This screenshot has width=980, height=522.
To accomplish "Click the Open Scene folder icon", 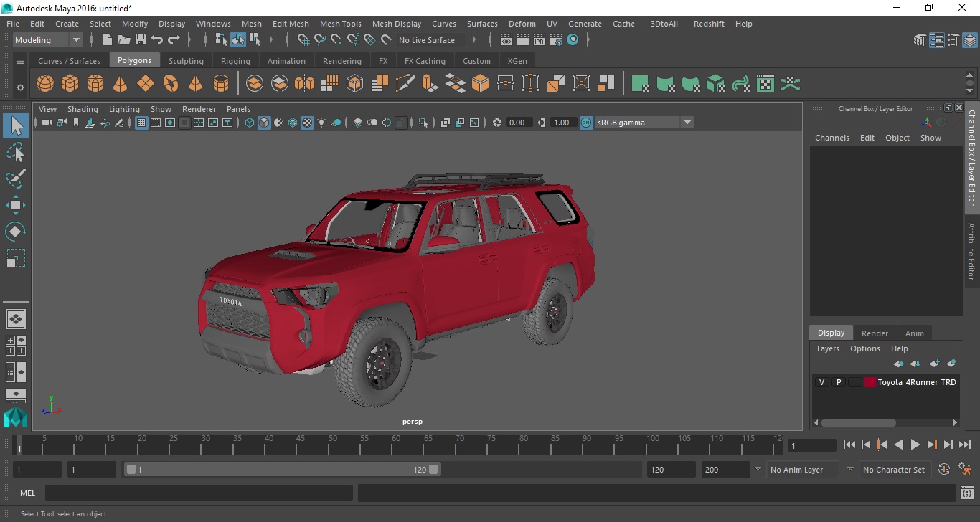I will tap(124, 40).
